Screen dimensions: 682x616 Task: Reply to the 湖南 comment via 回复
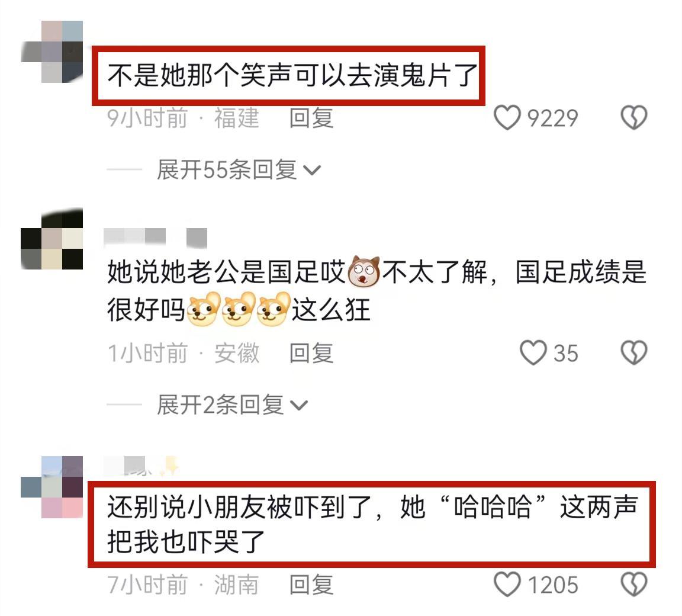311,584
